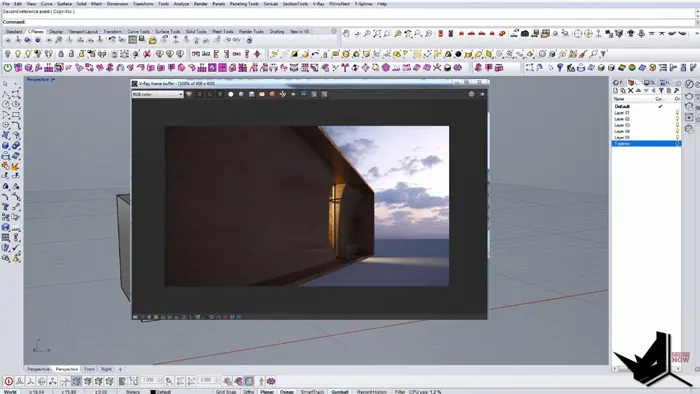Toggle the Layer 02 visibility bulb
This screenshot has height=394, width=700.
click(x=677, y=119)
